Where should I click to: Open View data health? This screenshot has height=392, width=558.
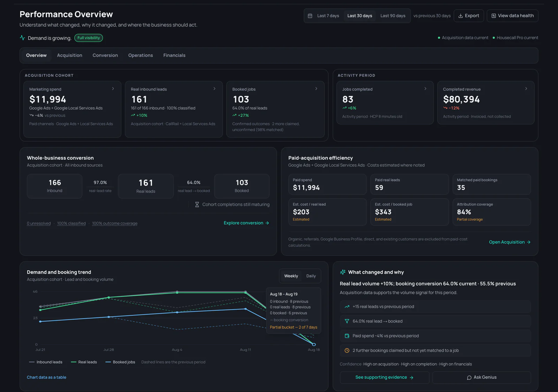(512, 16)
